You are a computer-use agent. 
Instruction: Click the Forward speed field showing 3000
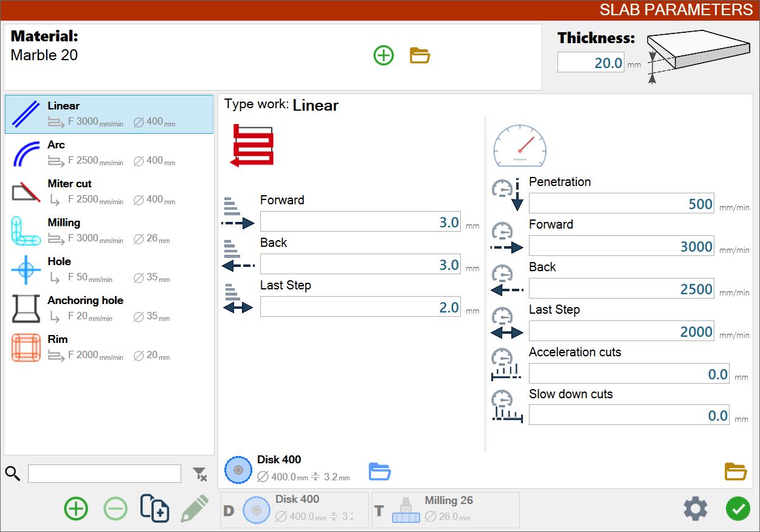click(x=621, y=246)
